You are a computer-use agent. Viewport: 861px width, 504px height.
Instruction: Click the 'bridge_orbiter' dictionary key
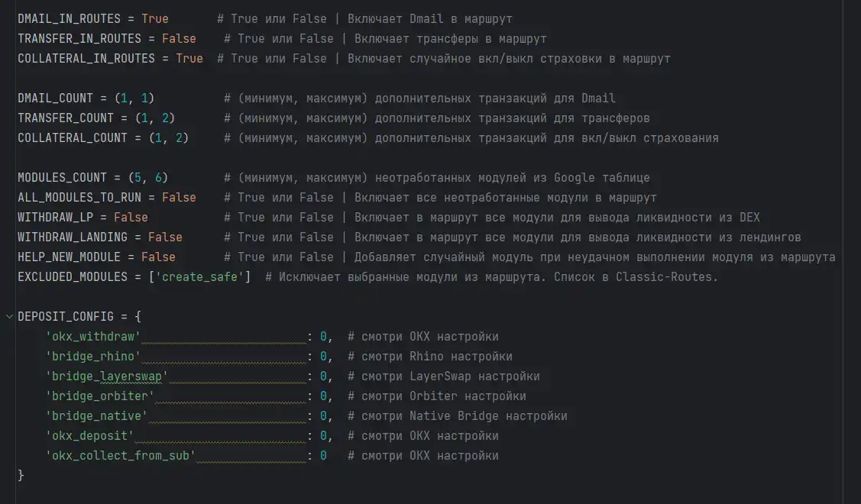coord(100,396)
